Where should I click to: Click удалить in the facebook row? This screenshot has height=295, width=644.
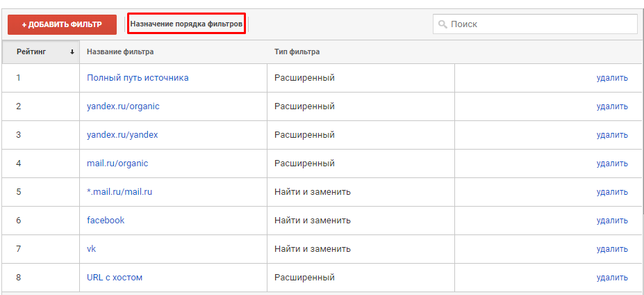coord(612,220)
